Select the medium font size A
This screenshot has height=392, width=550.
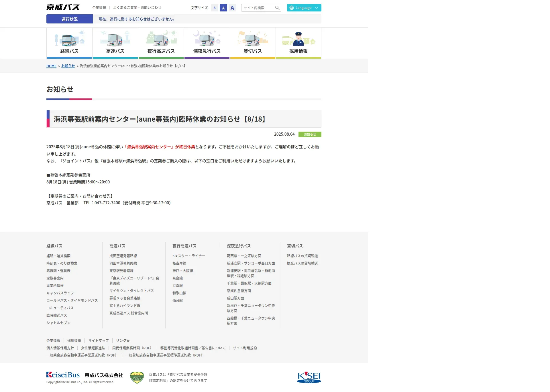click(223, 8)
